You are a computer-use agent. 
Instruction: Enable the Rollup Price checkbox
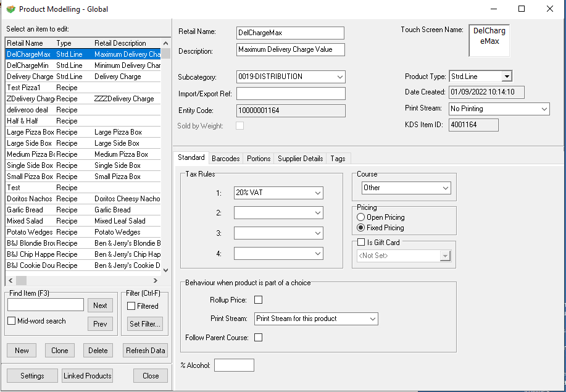coord(259,300)
